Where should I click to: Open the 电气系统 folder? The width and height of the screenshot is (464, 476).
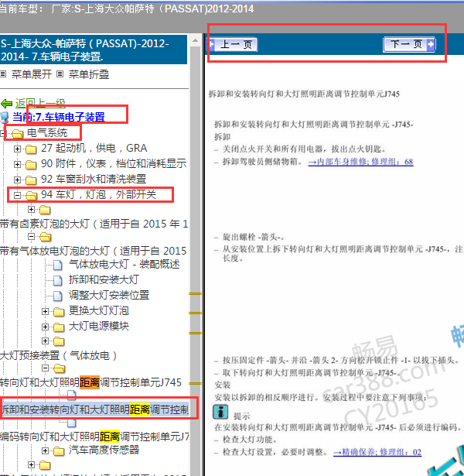coord(47,132)
